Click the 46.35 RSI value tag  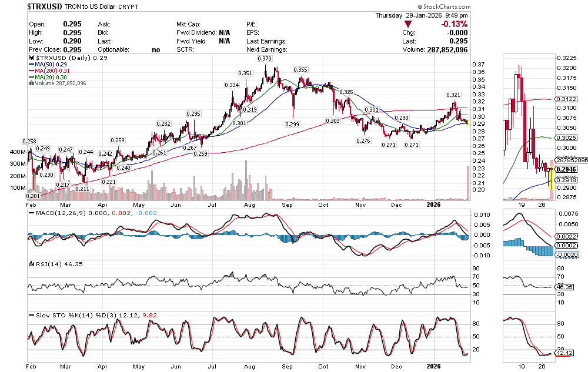click(x=564, y=286)
